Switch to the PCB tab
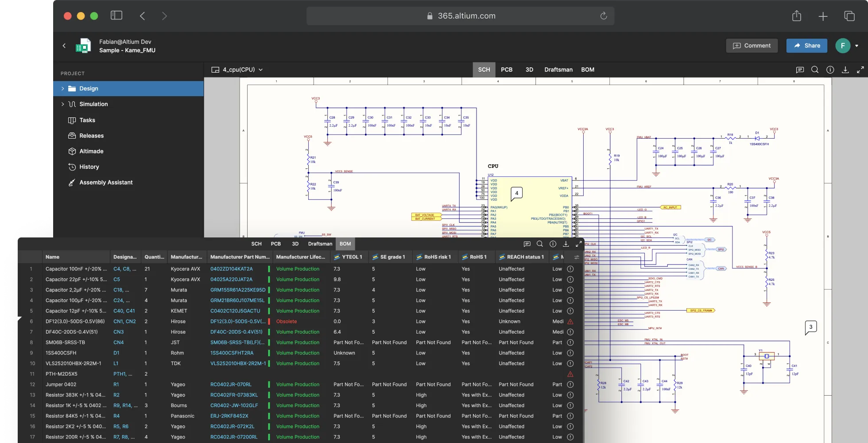868x443 pixels. (x=507, y=70)
